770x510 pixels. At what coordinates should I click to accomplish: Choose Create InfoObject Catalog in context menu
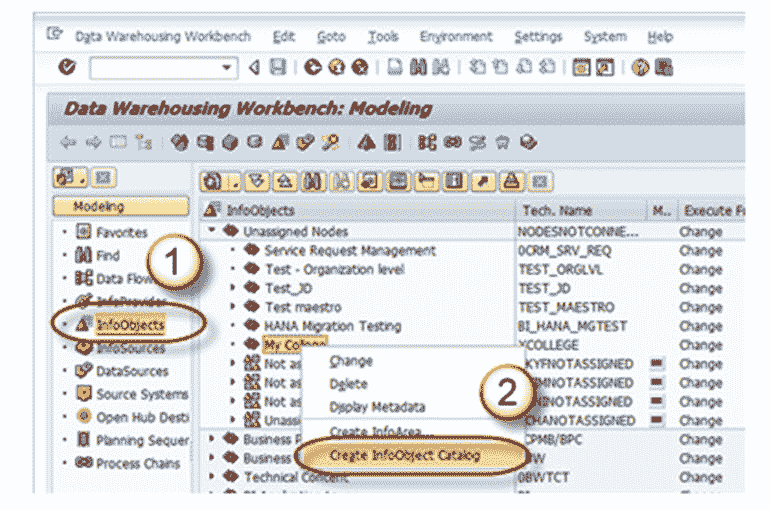point(405,456)
